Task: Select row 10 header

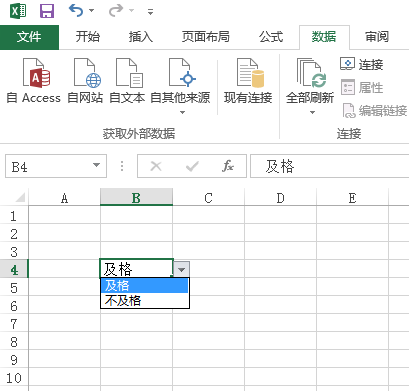Action: click(x=14, y=378)
